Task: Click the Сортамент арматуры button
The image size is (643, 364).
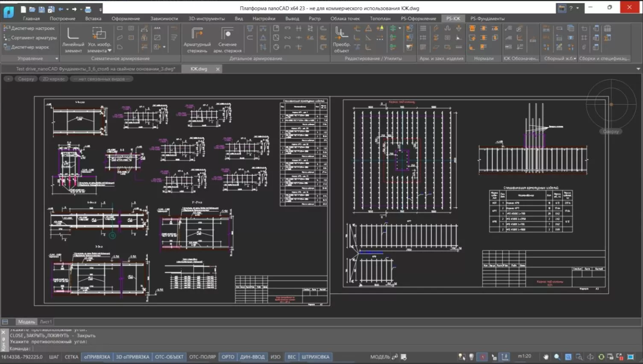Action: pyautogui.click(x=30, y=38)
